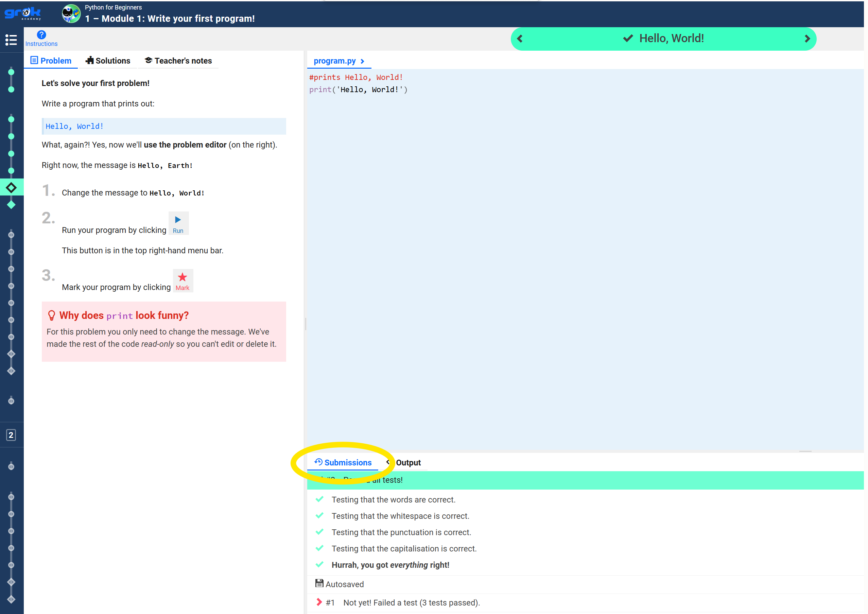The height and width of the screenshot is (614, 868).
Task: Click the blue Run play icon
Action: [178, 220]
